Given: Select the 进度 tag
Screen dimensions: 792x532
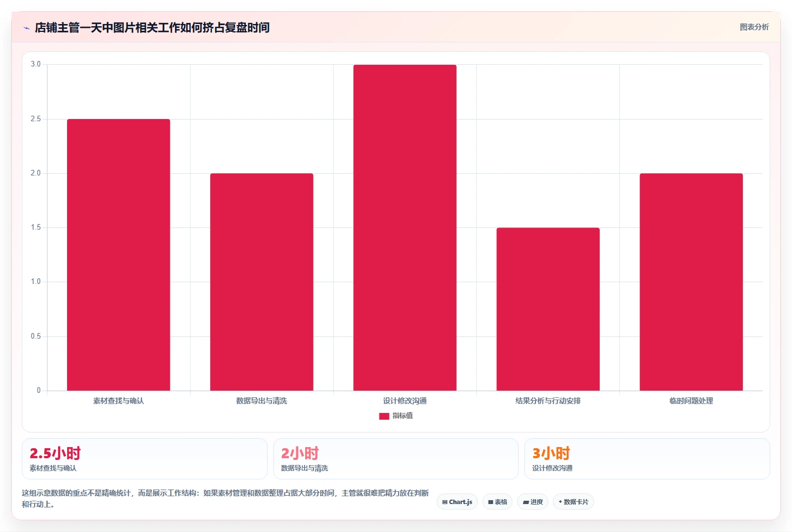Looking at the screenshot, I should [533, 502].
